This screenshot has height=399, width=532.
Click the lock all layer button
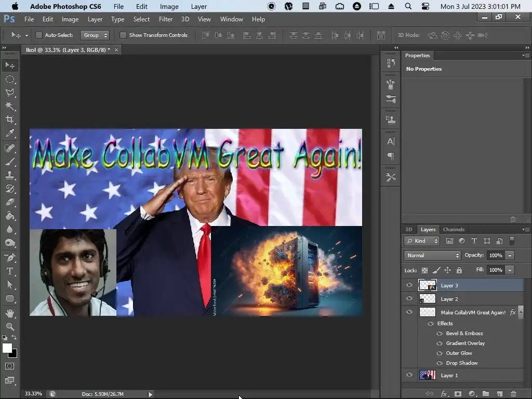click(459, 270)
